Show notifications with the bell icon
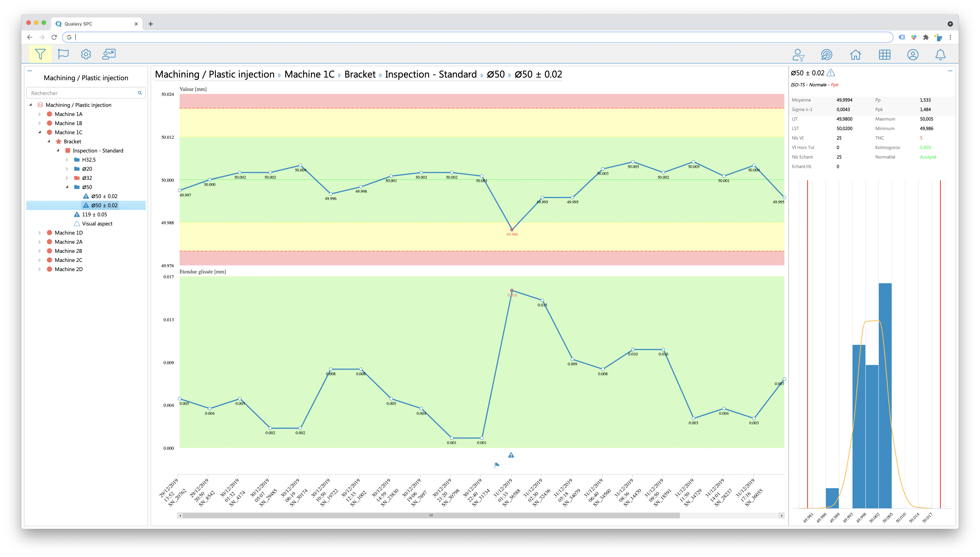Screen dimensions: 980x557 [940, 55]
